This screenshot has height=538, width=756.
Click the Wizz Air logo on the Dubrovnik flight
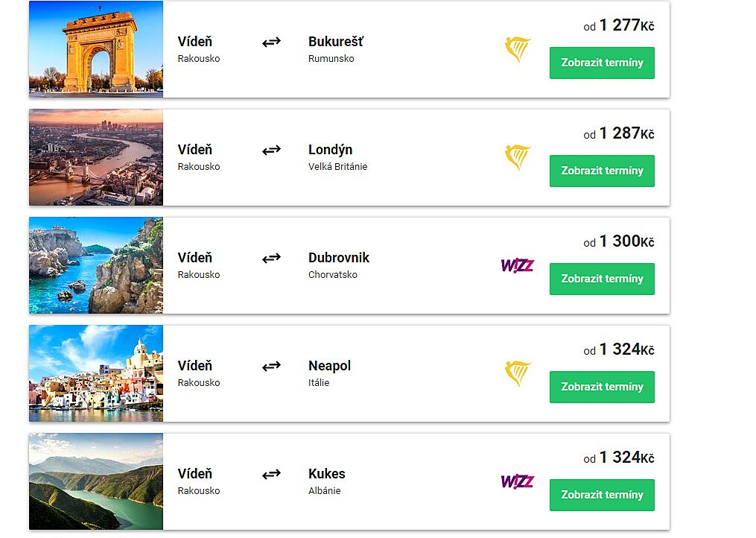[518, 266]
